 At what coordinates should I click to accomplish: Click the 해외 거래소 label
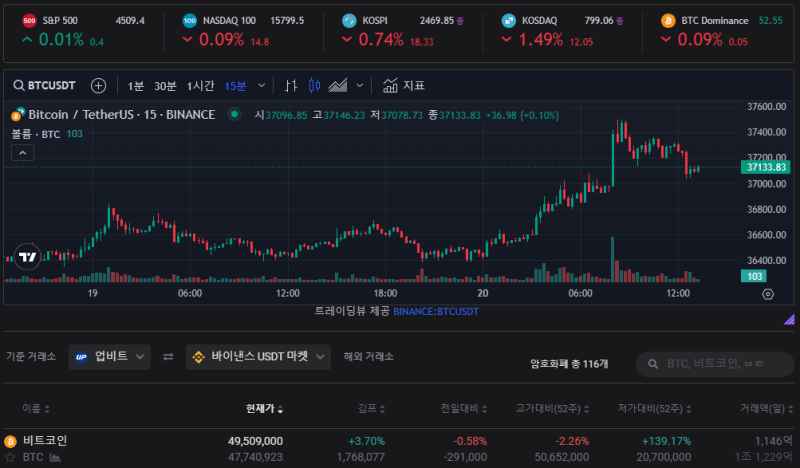368,357
